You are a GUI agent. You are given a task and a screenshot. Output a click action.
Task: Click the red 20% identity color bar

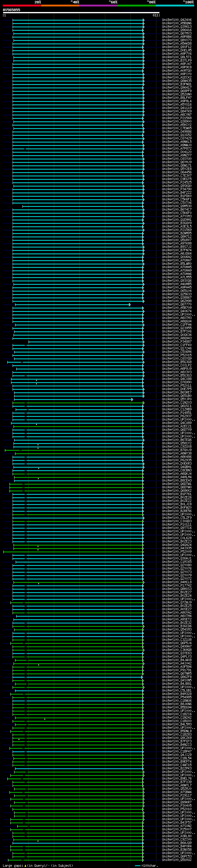(22, 6)
